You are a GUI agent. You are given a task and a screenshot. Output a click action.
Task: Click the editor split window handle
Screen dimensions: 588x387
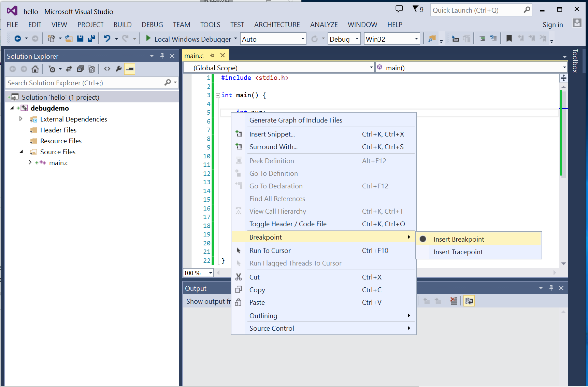(563, 78)
